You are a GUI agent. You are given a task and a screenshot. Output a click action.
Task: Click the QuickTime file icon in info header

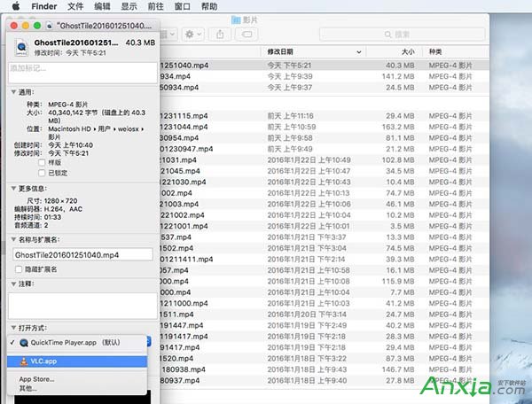click(x=21, y=48)
